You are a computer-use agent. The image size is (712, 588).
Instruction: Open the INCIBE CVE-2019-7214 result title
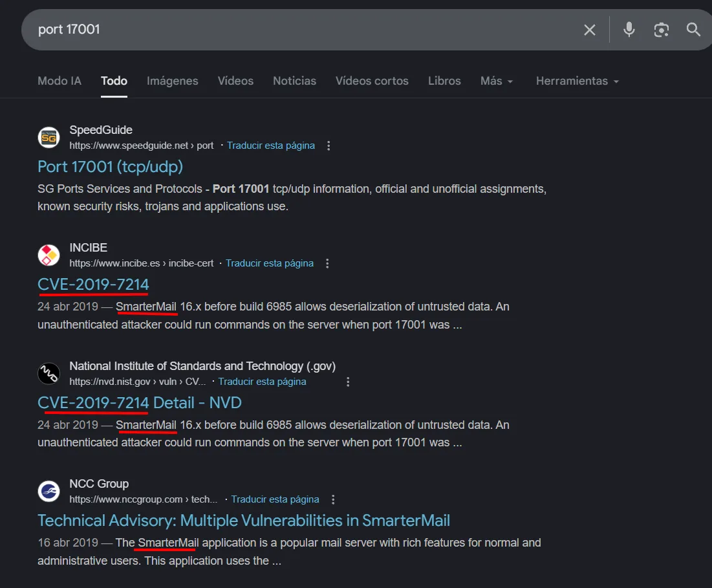point(93,284)
